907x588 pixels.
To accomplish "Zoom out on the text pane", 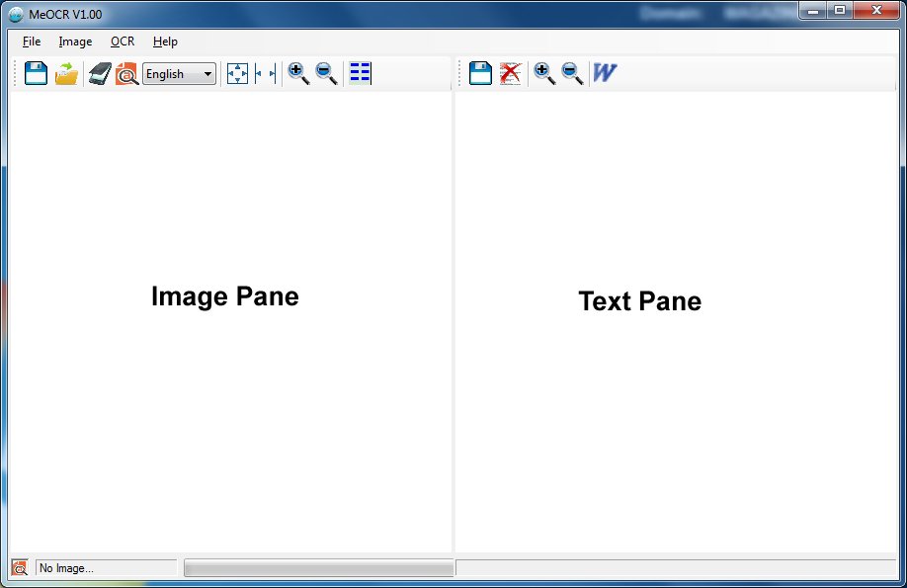I will point(572,73).
